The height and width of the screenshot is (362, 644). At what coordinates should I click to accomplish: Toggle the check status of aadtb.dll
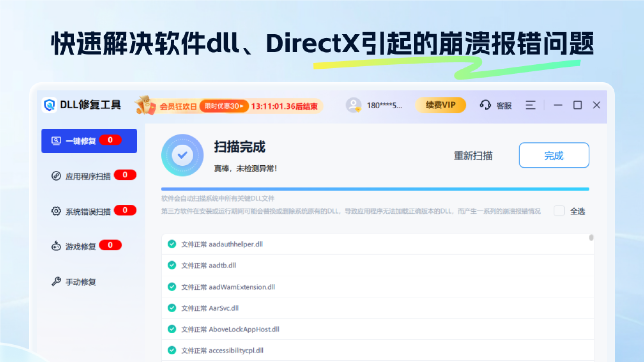point(171,265)
